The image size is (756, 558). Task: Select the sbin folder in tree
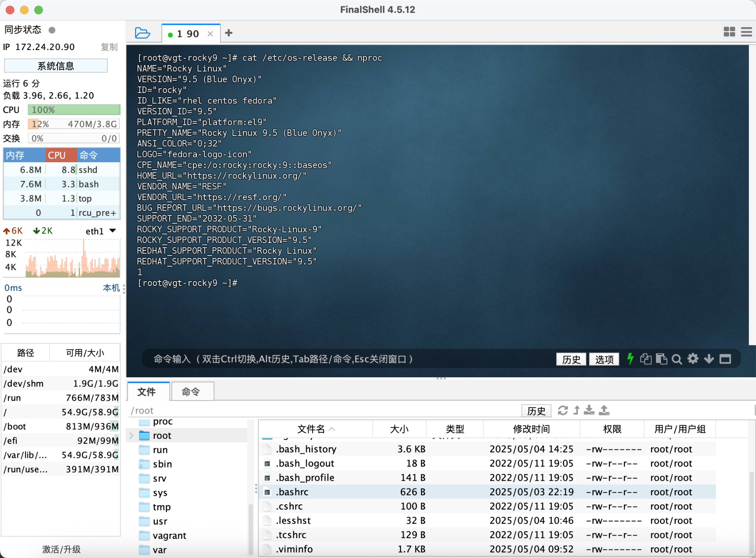coord(162,464)
